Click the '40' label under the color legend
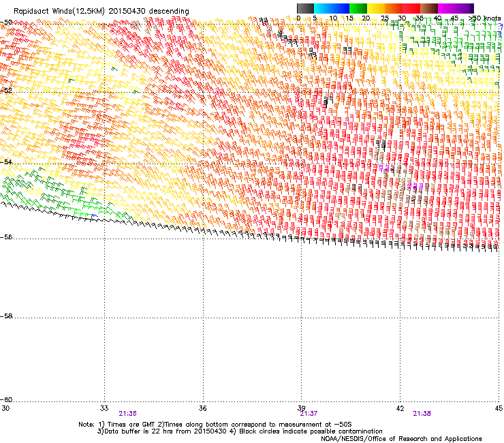The width and height of the screenshot is (504, 443). 437,18
